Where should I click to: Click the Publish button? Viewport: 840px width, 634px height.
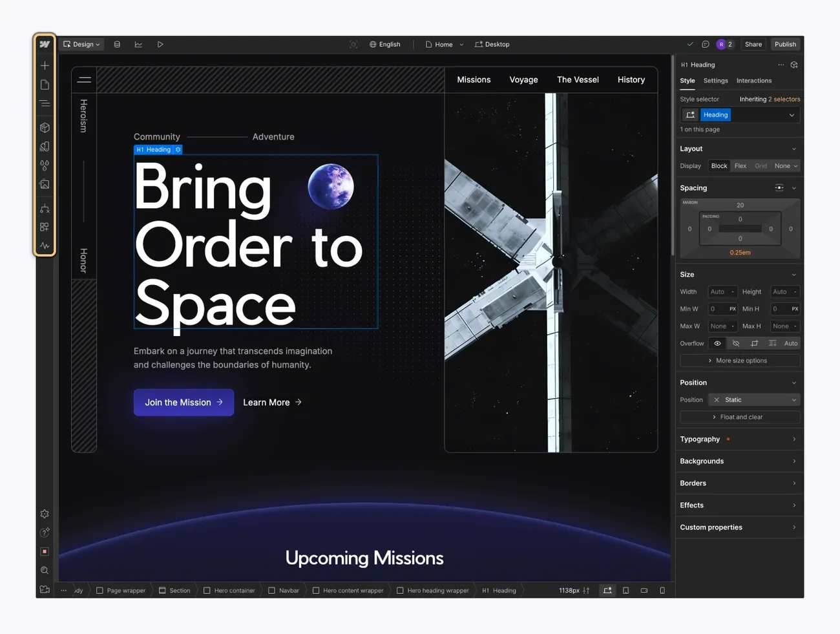785,45
